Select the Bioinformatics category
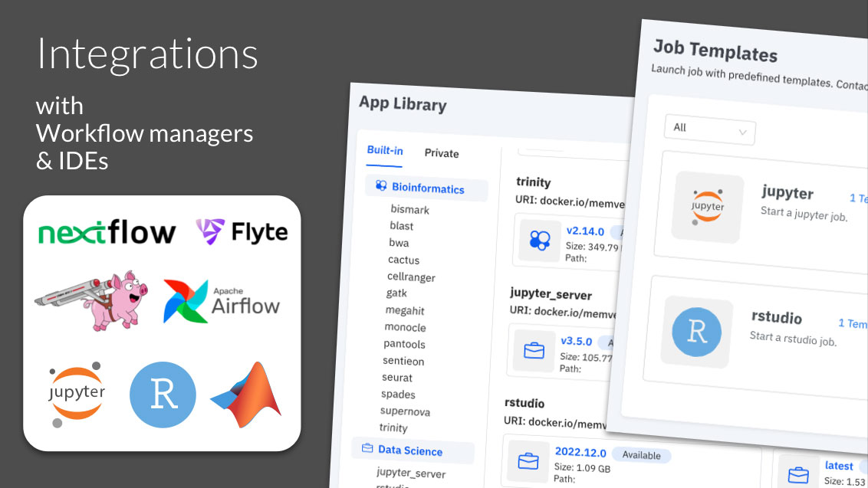868x488 pixels. (426, 188)
